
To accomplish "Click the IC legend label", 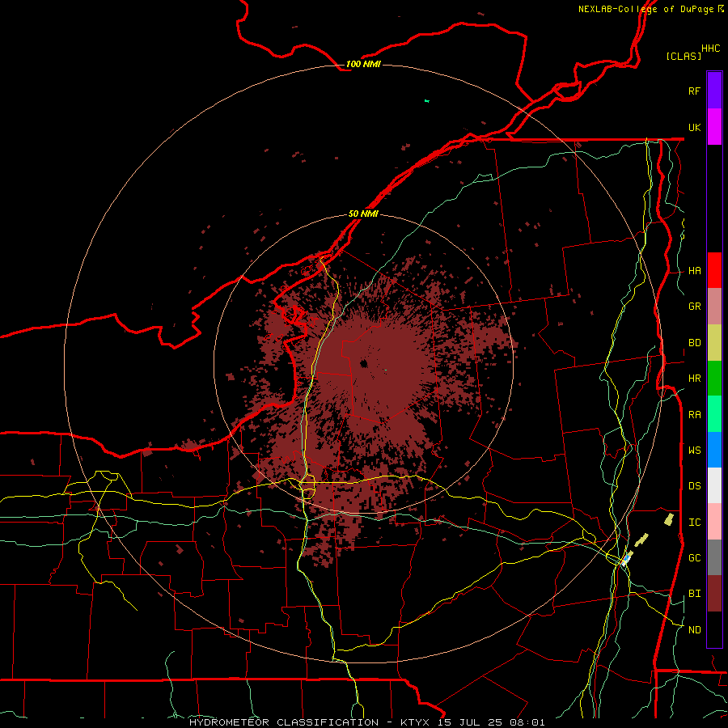I will point(694,523).
